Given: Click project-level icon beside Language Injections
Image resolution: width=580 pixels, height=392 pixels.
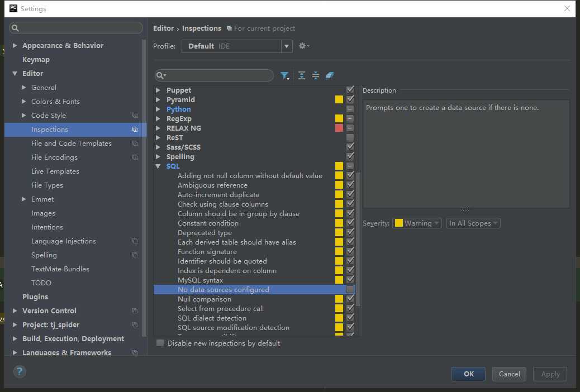Looking at the screenshot, I should pyautogui.click(x=135, y=241).
